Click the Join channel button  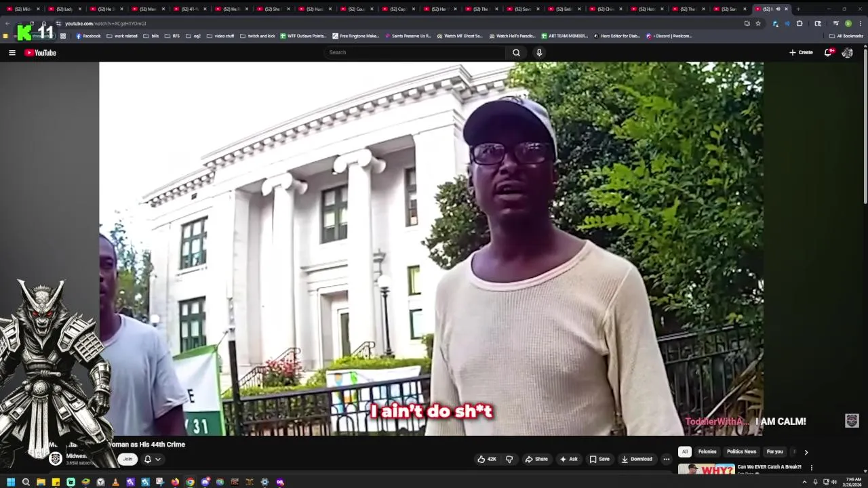click(127, 459)
